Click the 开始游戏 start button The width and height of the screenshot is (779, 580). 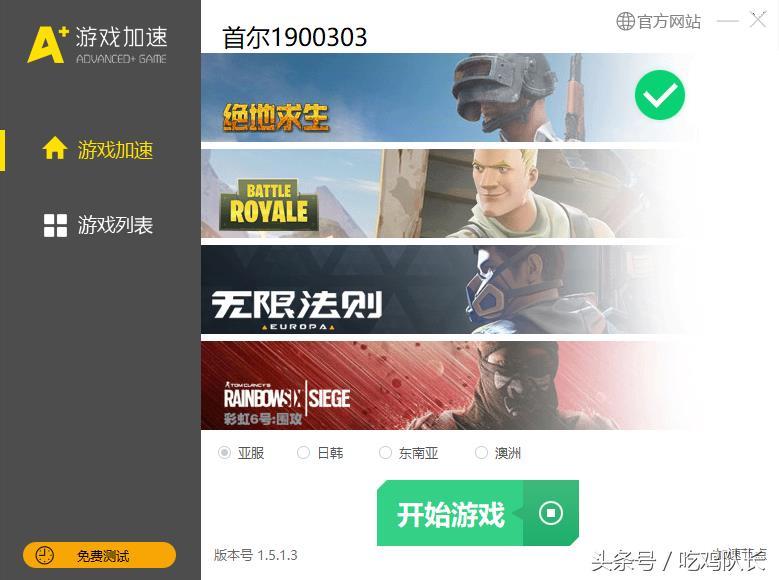[478, 513]
